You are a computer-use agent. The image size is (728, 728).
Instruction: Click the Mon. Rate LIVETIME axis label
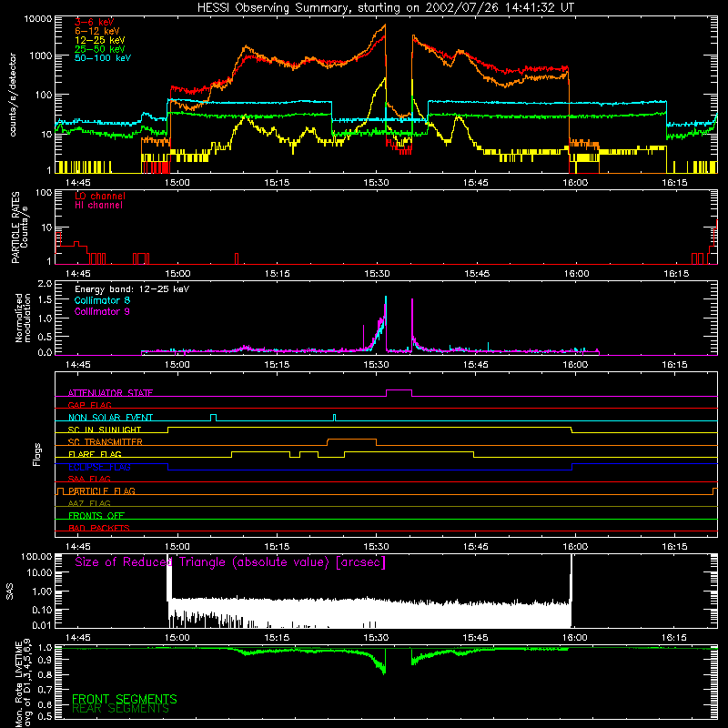click(x=23, y=683)
